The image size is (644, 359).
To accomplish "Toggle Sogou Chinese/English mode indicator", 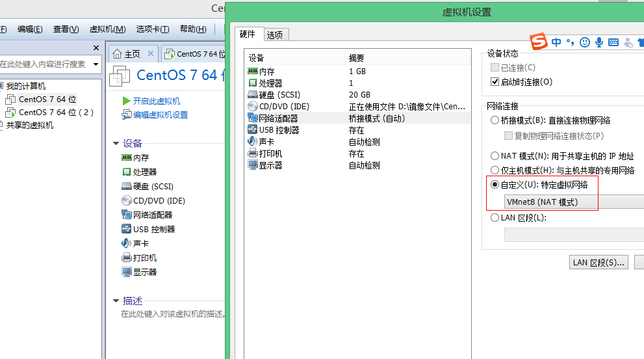I will [556, 42].
